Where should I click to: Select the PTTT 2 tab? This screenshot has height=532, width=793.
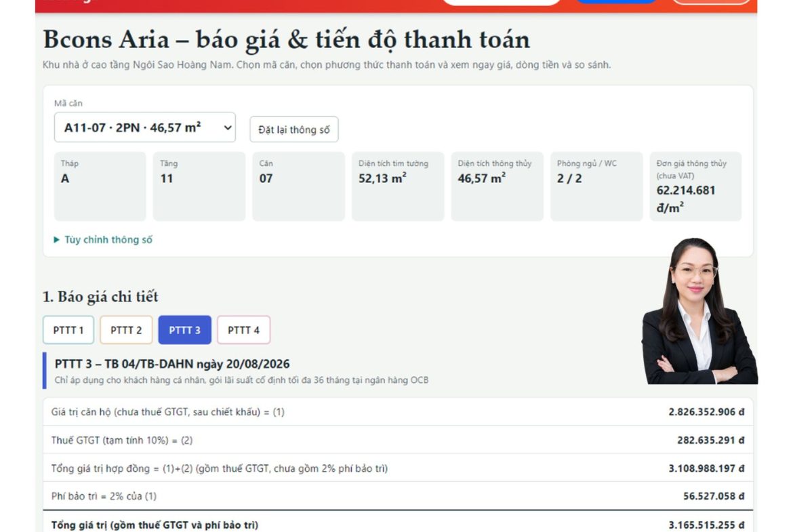point(126,330)
